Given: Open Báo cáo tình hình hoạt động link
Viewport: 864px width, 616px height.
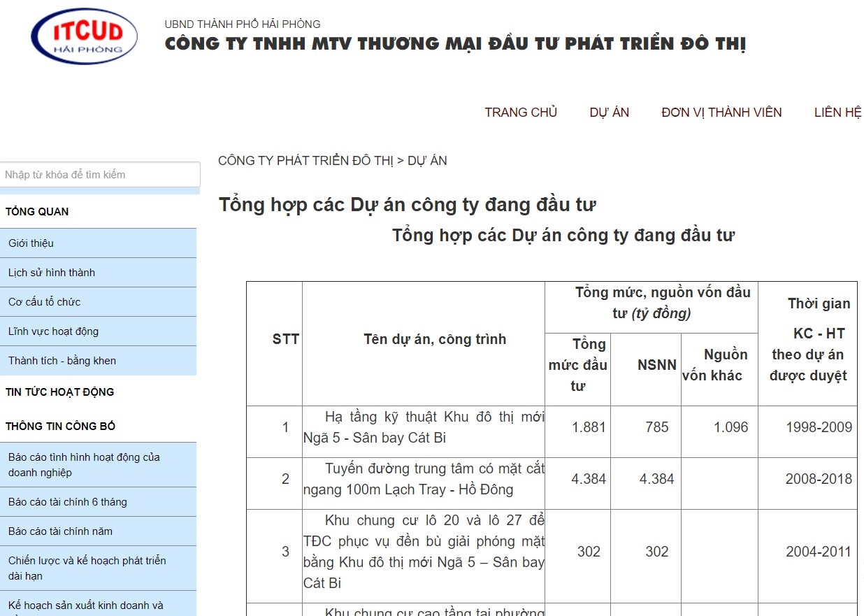Looking at the screenshot, I should pyautogui.click(x=84, y=465).
